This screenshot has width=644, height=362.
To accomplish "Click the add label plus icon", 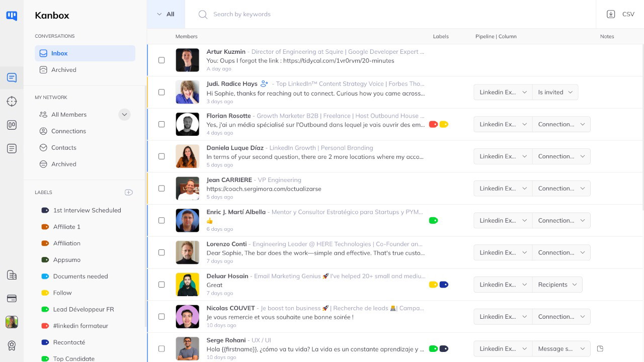I will [x=129, y=193].
